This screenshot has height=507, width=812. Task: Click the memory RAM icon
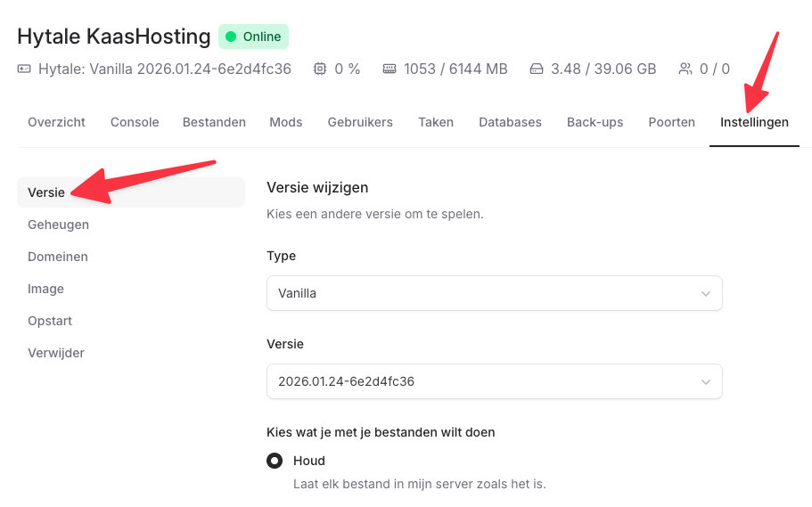point(389,69)
